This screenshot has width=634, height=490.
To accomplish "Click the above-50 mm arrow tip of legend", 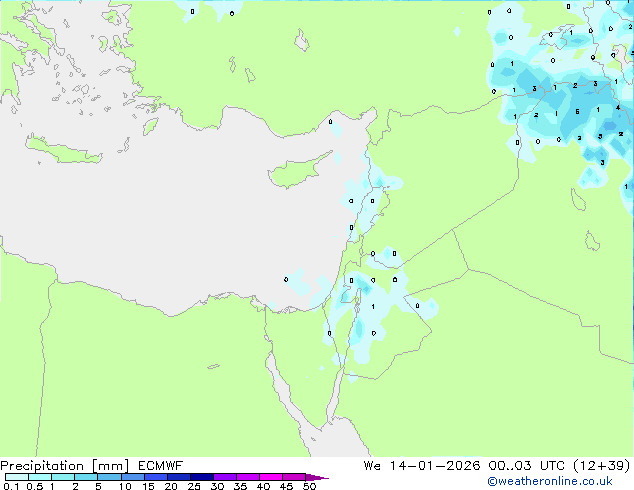I will (317, 477).
